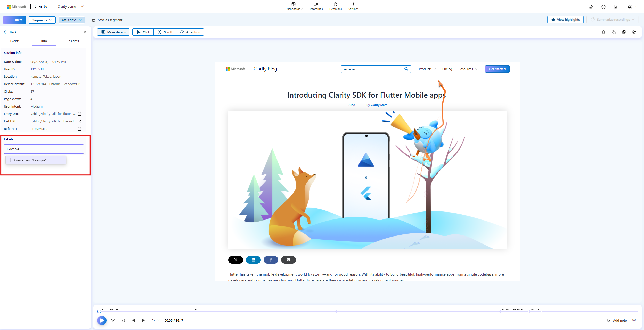This screenshot has width=644, height=330.
Task: Click the Clarity Blog title link
Action: [x=265, y=69]
